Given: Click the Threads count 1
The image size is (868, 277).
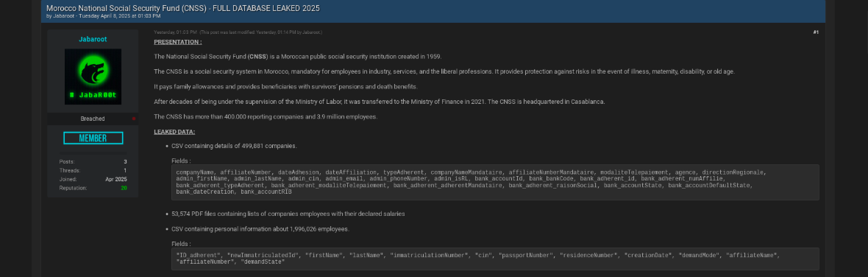Looking at the screenshot, I should (x=125, y=171).
